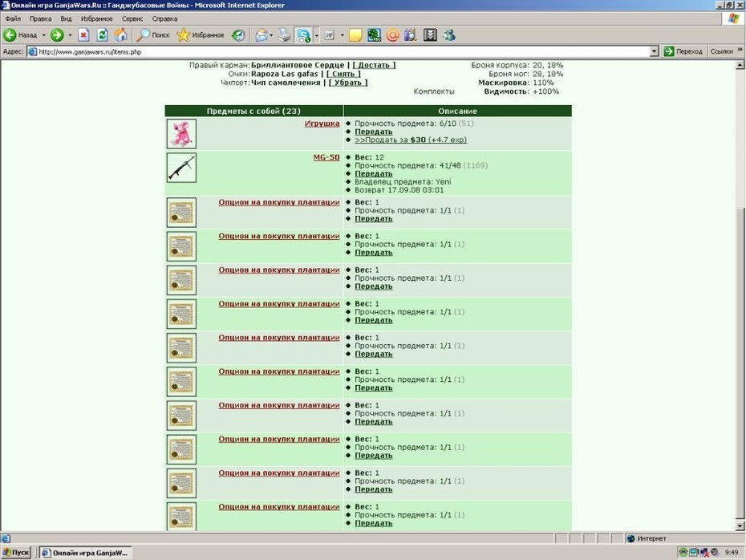Open the Home page icon
This screenshot has width=746, height=560.
coord(121,35)
